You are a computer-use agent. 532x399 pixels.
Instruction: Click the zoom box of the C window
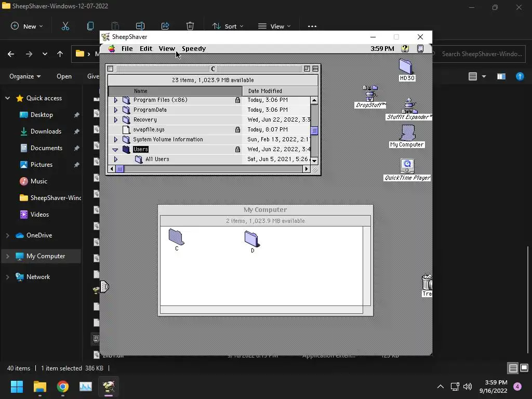point(307,69)
